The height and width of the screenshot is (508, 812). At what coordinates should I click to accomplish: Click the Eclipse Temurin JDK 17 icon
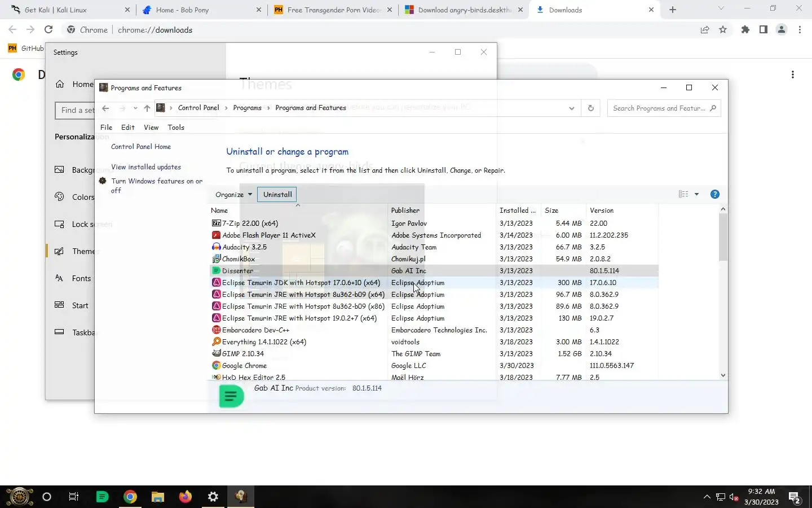[x=216, y=282]
